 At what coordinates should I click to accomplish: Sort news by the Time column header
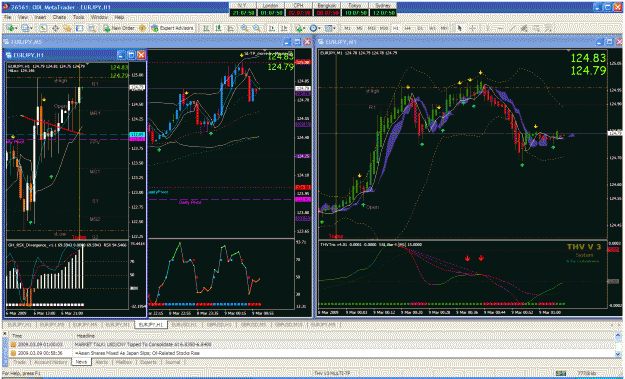pos(17,336)
